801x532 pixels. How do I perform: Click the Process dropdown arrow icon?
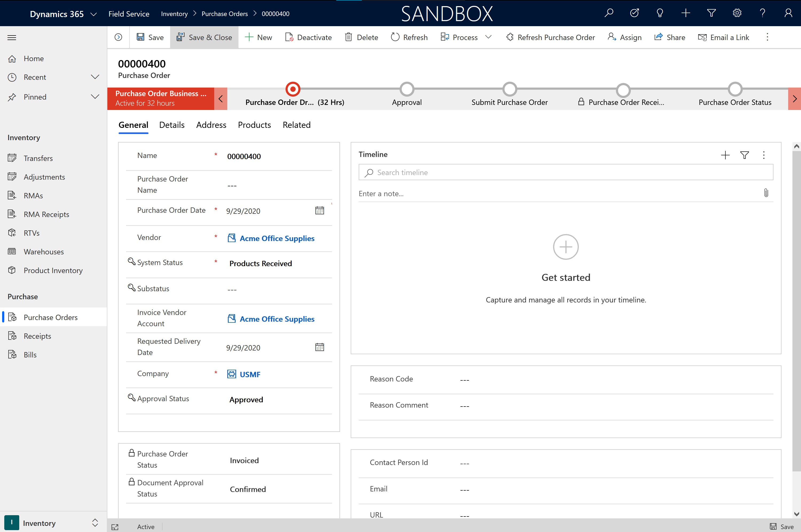pyautogui.click(x=488, y=37)
